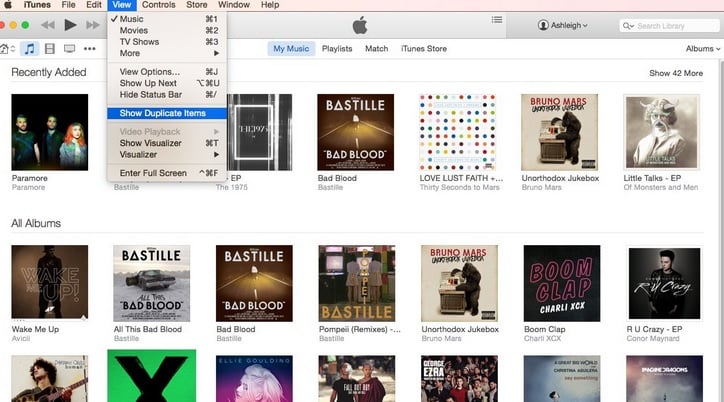Open the Ellie Goulding album cover
The width and height of the screenshot is (724, 402).
254,378
